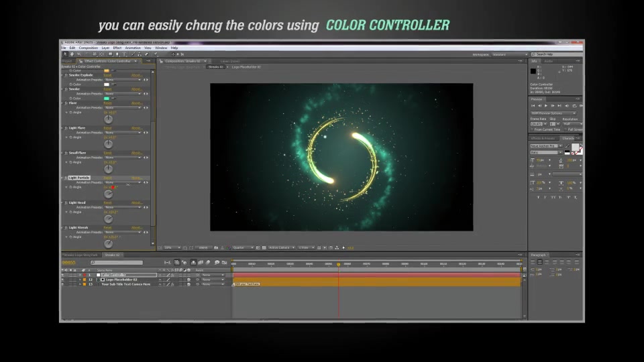Select the Puppet Pin tool
The height and width of the screenshot is (362, 644).
(x=156, y=54)
